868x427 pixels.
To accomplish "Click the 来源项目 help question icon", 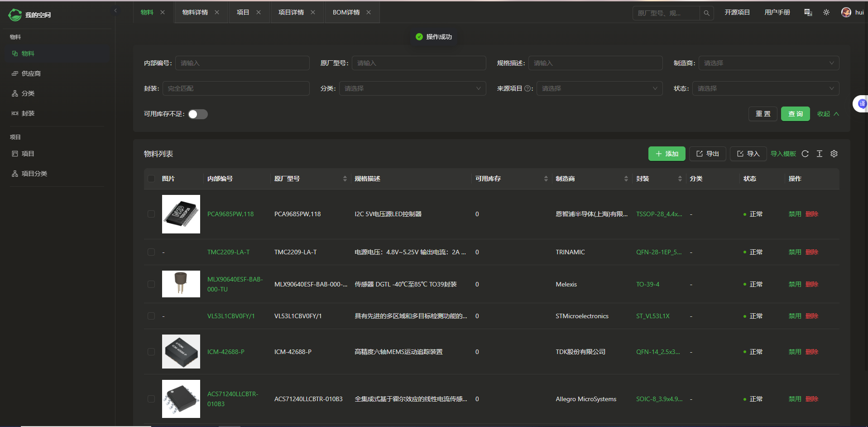I will coord(528,88).
